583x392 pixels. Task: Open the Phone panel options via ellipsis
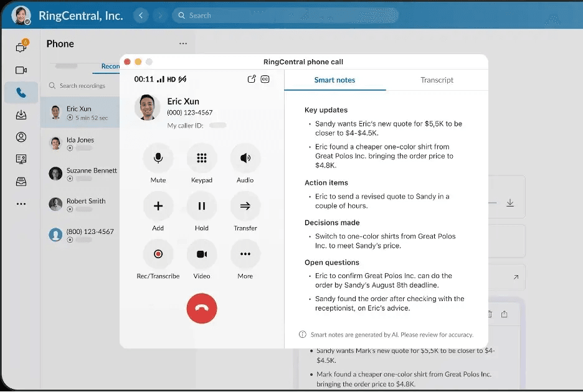pos(182,44)
